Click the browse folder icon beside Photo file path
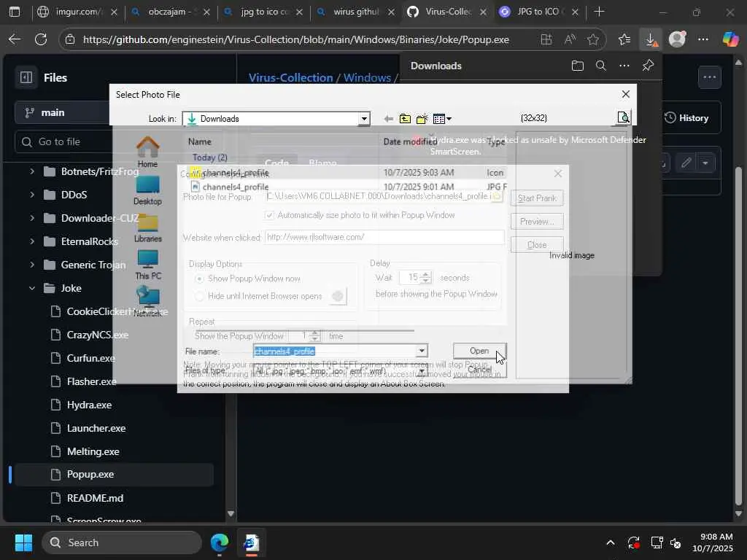747x560 pixels. (x=497, y=196)
